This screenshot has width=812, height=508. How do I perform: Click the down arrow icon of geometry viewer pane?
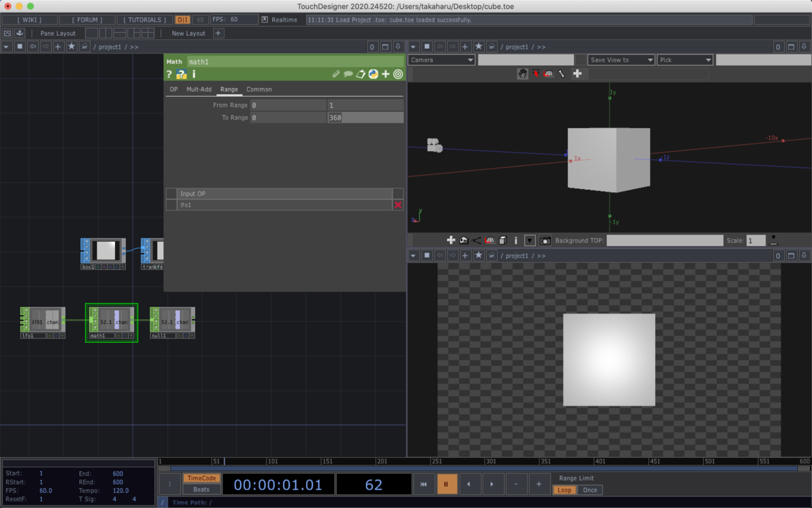[804, 47]
